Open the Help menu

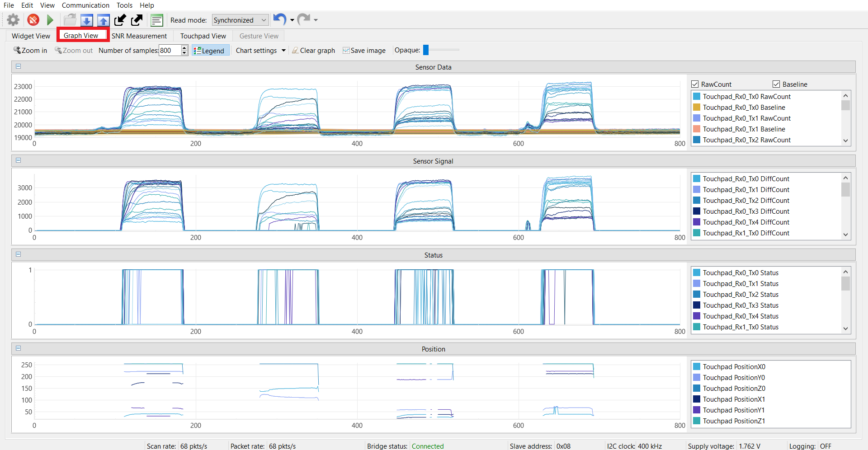click(x=146, y=5)
